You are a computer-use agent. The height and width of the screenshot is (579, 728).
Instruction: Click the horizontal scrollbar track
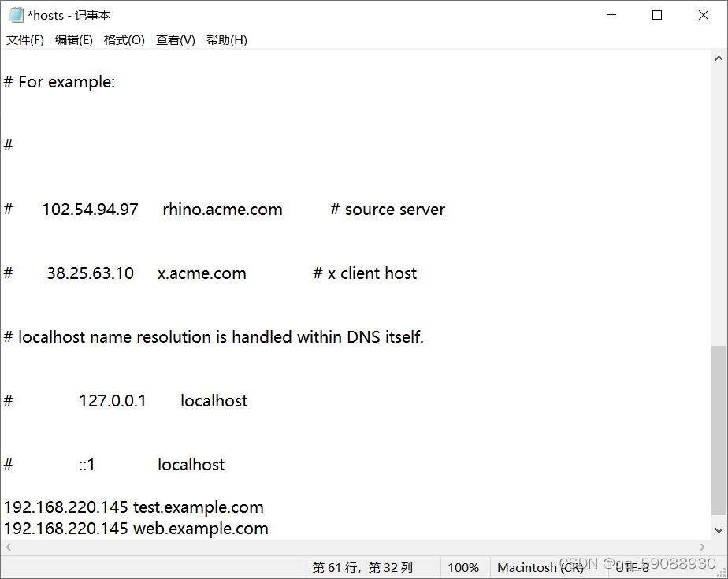355,547
